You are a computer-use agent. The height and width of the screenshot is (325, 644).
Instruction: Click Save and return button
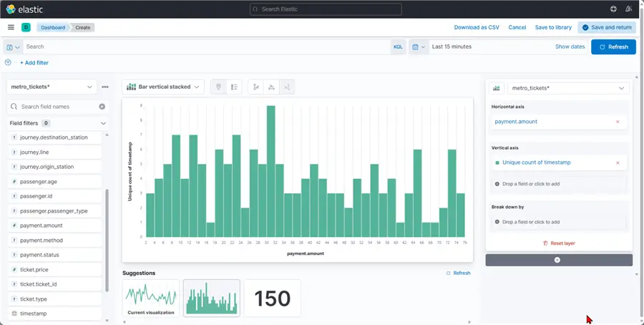click(x=607, y=27)
